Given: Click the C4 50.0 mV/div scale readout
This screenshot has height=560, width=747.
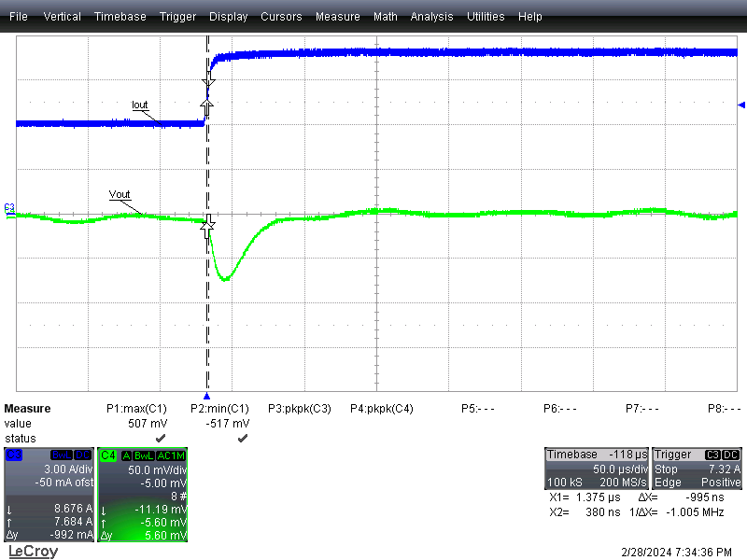Looking at the screenshot, I should pos(157,470).
